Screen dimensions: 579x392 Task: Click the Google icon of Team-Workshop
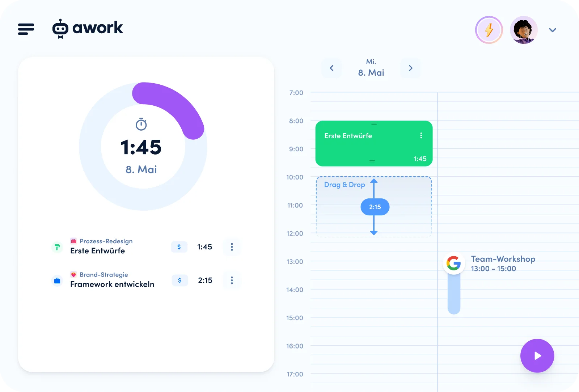(453, 263)
